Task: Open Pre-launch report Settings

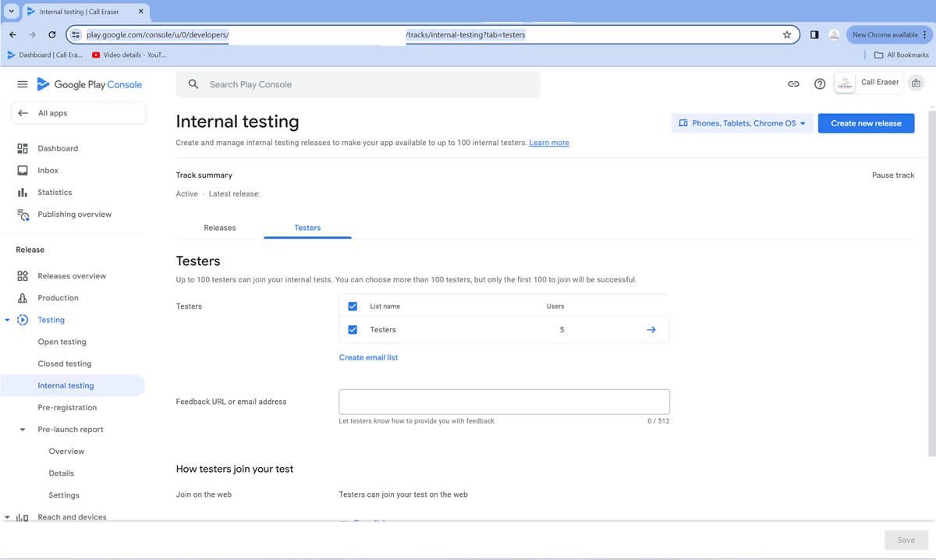Action: click(x=64, y=494)
